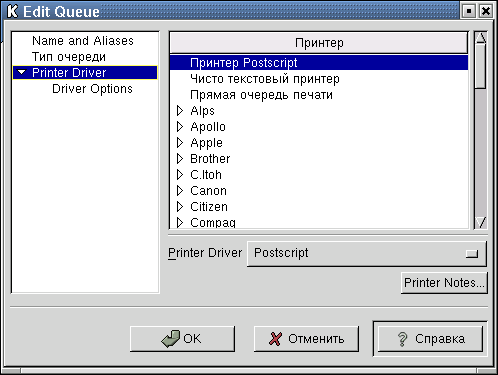
Task: Expand the Apple printer list
Action: click(180, 143)
